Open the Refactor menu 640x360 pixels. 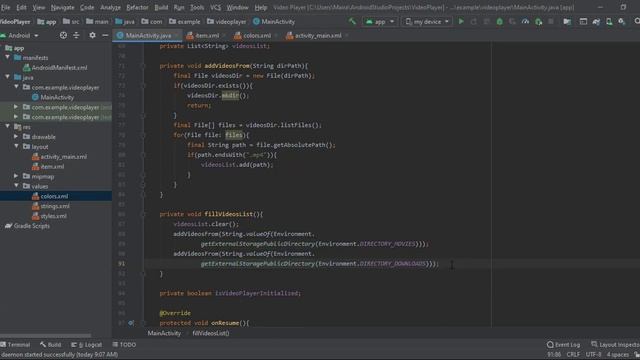137,7
